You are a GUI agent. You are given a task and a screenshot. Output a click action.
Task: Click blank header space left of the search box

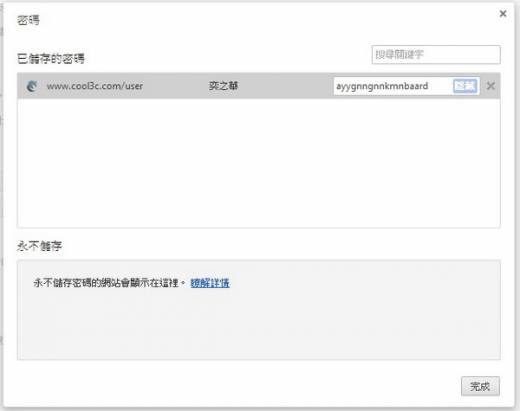click(x=227, y=56)
